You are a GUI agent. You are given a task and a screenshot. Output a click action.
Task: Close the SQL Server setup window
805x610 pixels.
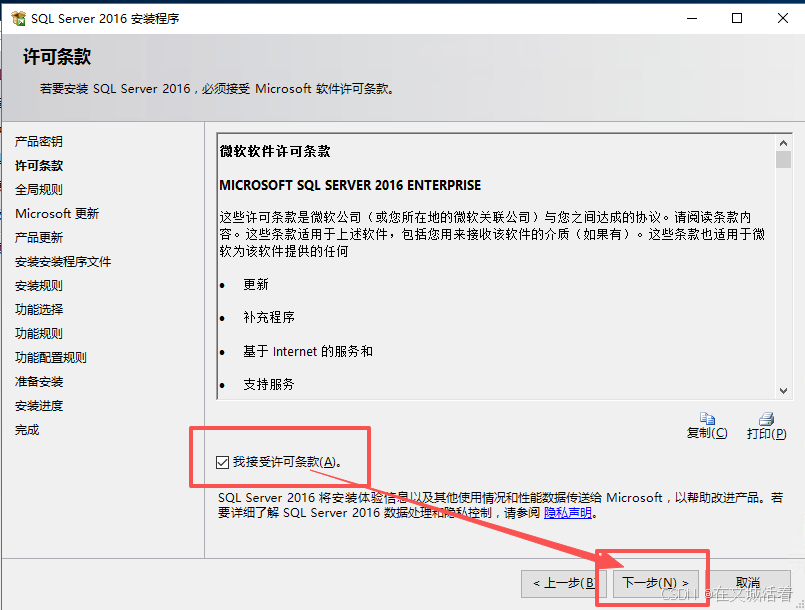pyautogui.click(x=782, y=18)
